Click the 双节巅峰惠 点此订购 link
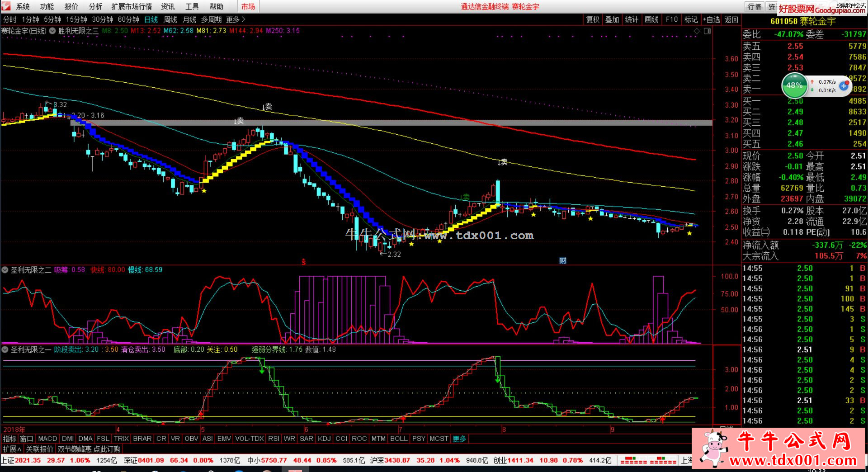This screenshot has width=868, height=472. point(89,449)
